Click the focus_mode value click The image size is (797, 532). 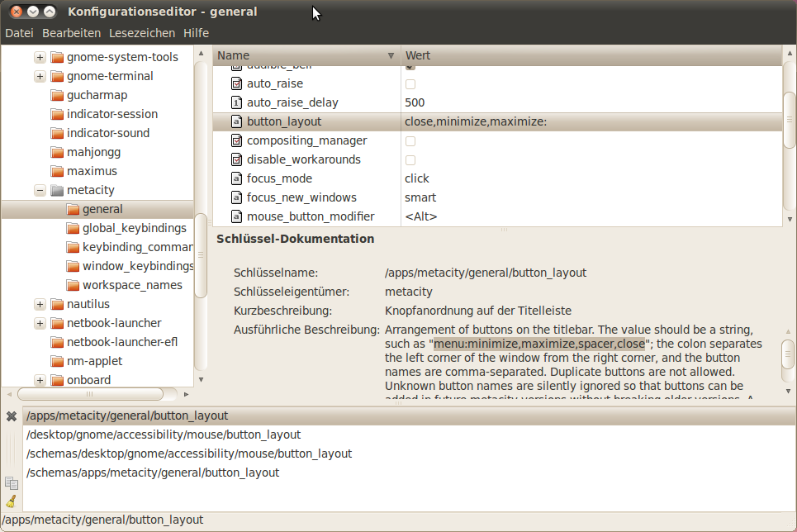click(x=417, y=178)
